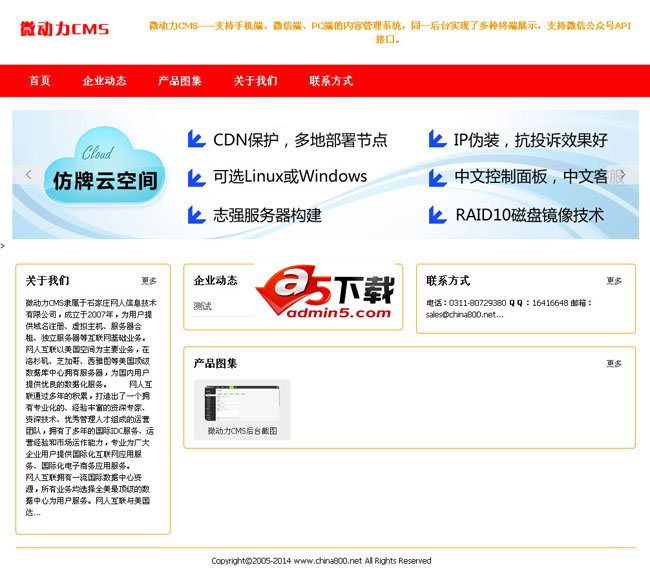The image size is (650, 585).
Task: Click the blue arrow icon beside IP伪装
Action: coord(437,139)
